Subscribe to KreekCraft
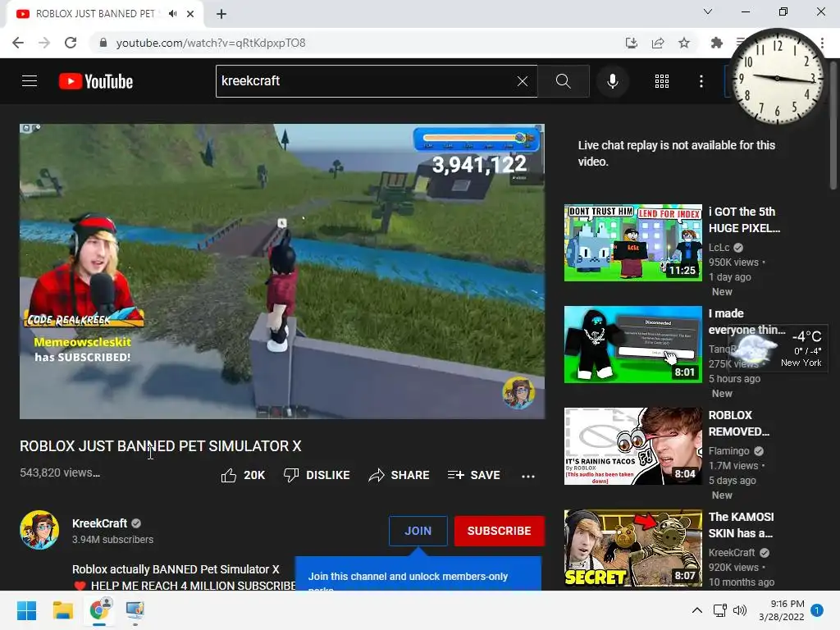Screen dimensions: 840x630 click(x=499, y=531)
